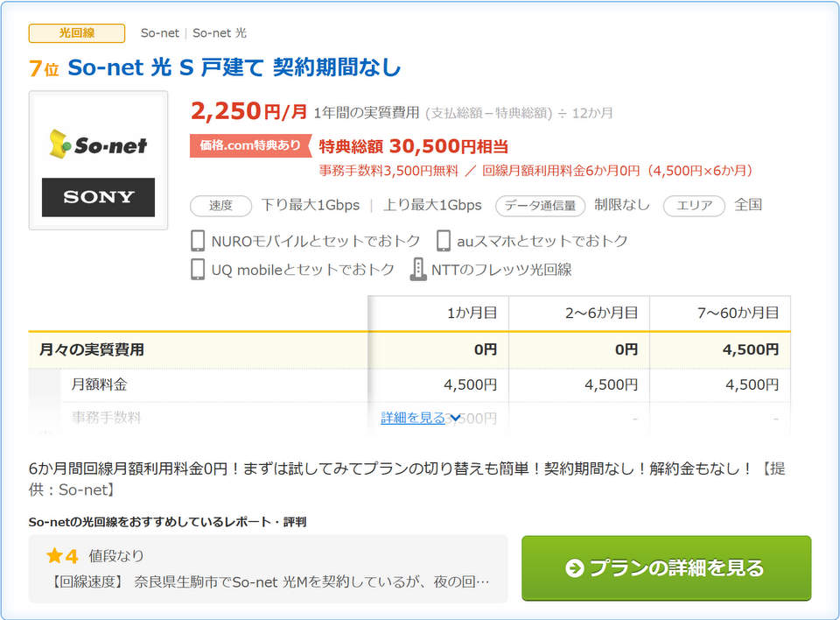Click the SONY logo banner
Viewport: 840px width, 620px height.
pos(98,197)
